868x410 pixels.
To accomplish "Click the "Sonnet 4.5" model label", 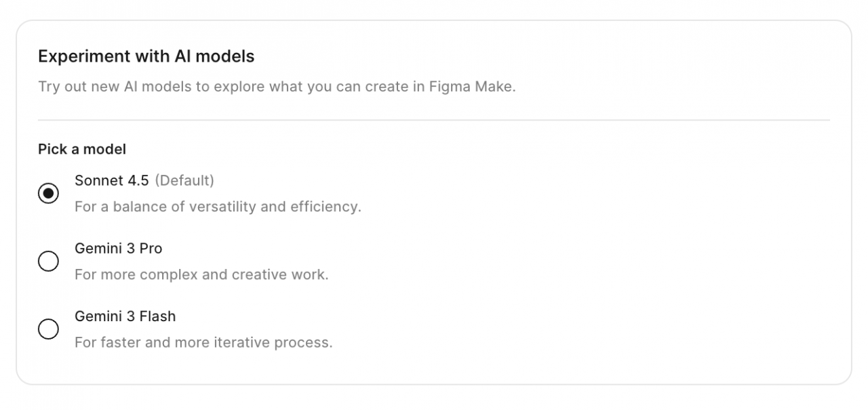I will tap(111, 180).
